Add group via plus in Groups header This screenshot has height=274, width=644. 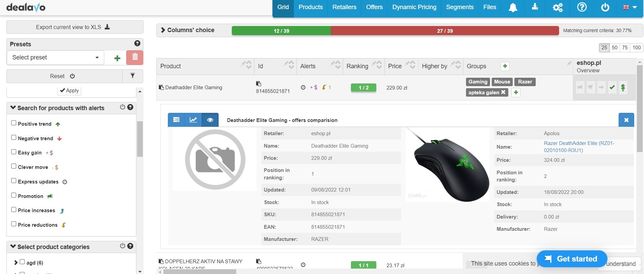505,66
